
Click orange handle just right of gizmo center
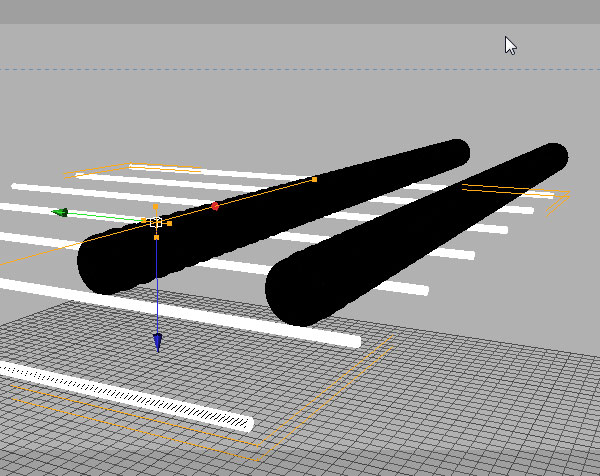click(x=170, y=223)
